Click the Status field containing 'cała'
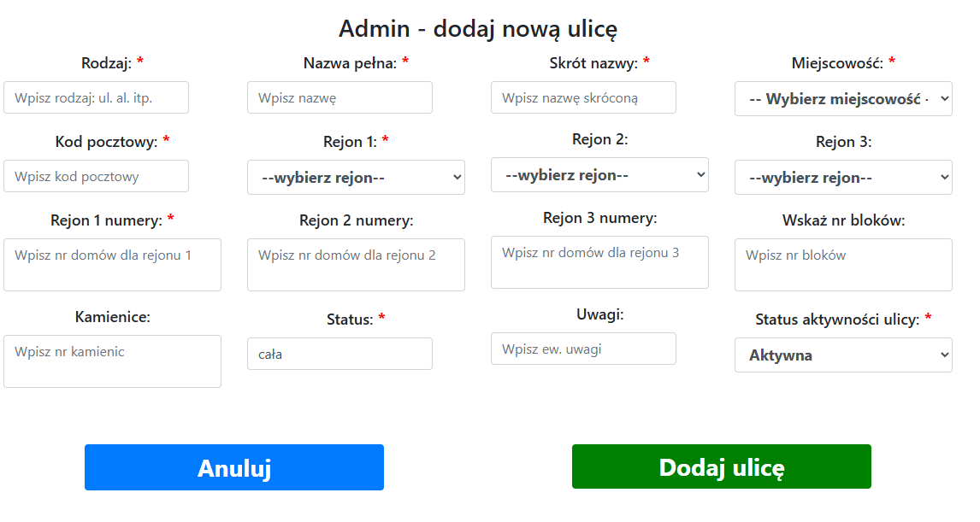The image size is (980, 522). pyautogui.click(x=339, y=353)
